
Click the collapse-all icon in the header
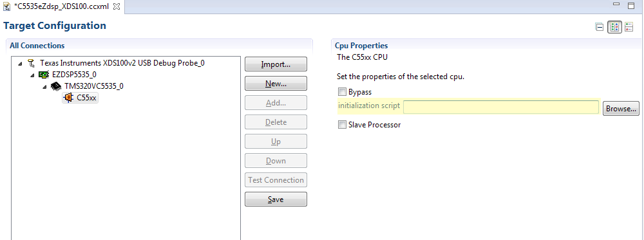click(600, 28)
